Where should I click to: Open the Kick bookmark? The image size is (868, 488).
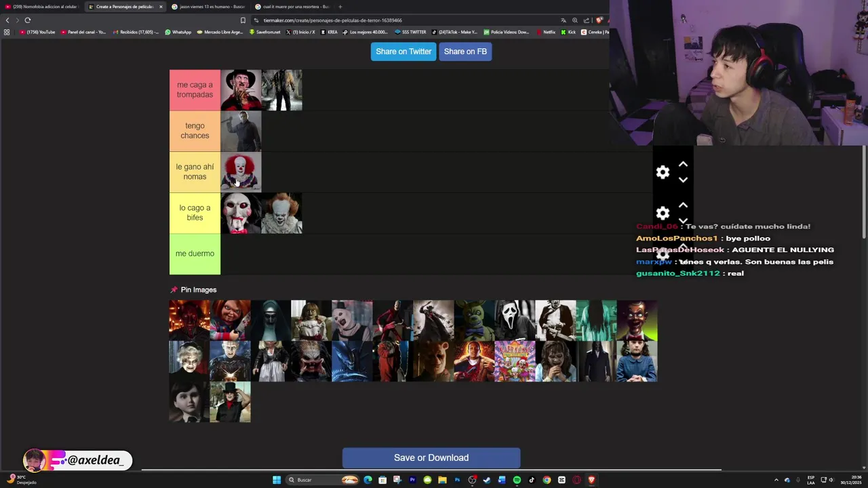[x=568, y=32]
